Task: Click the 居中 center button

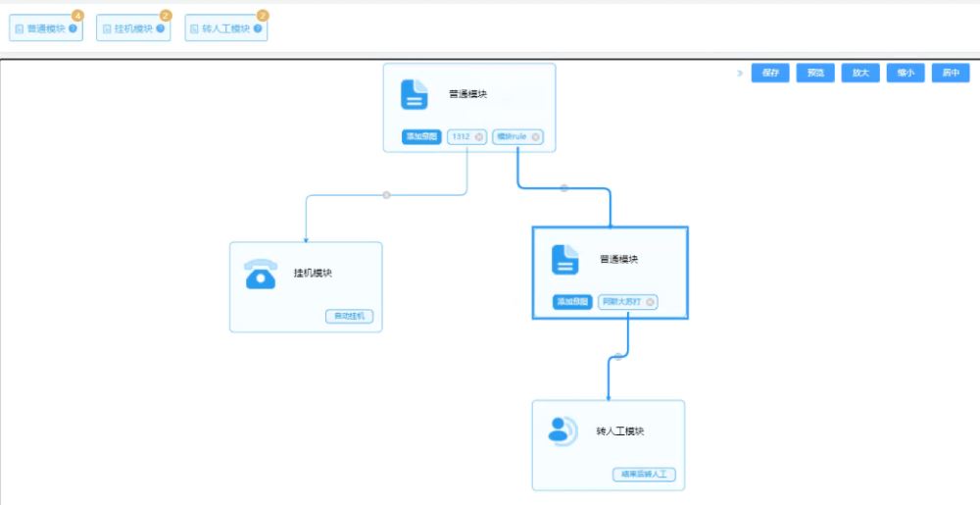Action: click(x=951, y=73)
